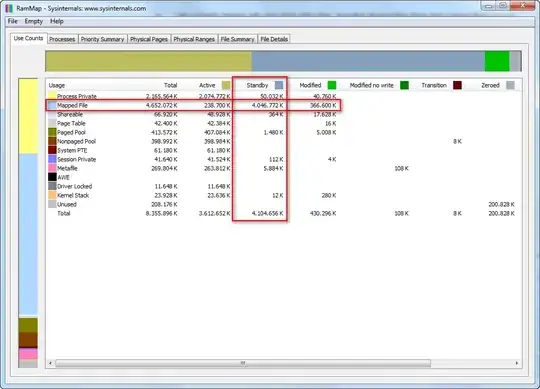540x389 pixels.
Task: Select the Process Private row label
Action: pos(77,96)
